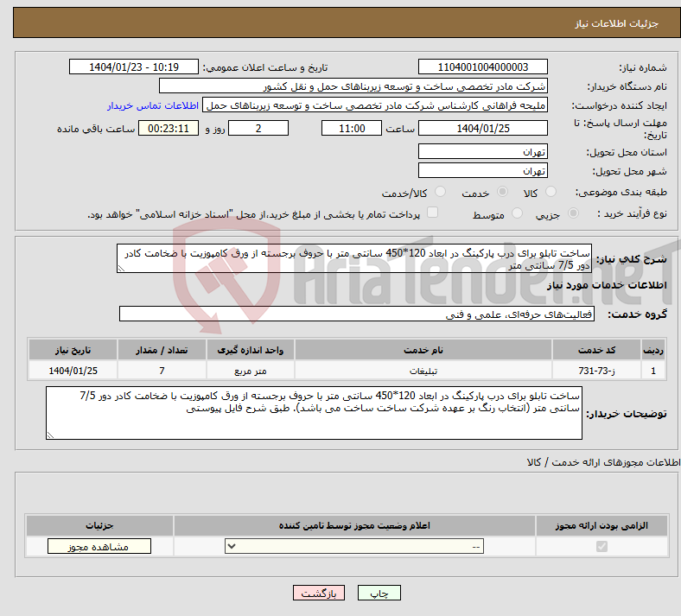Click the بازگشت back button

[x=319, y=593]
